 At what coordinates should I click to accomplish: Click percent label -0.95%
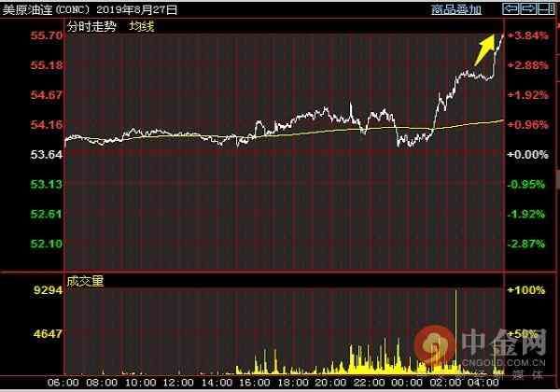click(x=526, y=184)
